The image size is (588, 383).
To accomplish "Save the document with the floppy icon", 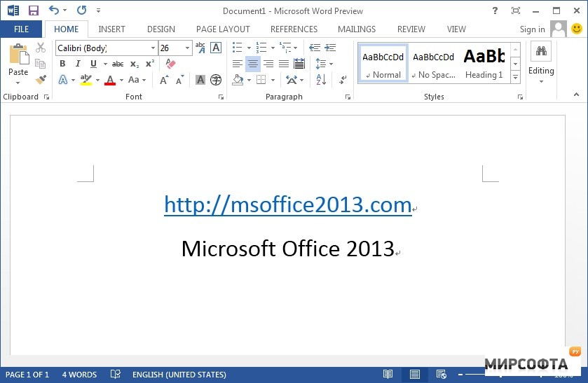I will point(34,11).
